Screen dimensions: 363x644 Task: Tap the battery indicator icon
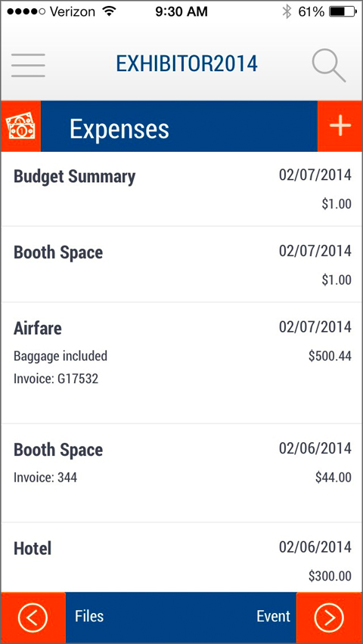click(x=343, y=12)
